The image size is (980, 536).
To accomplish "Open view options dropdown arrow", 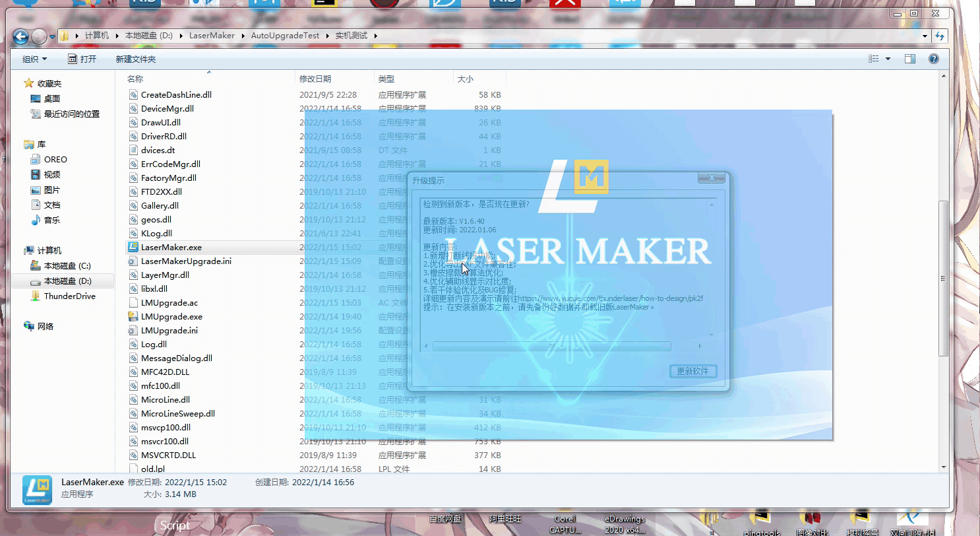I will coord(888,59).
